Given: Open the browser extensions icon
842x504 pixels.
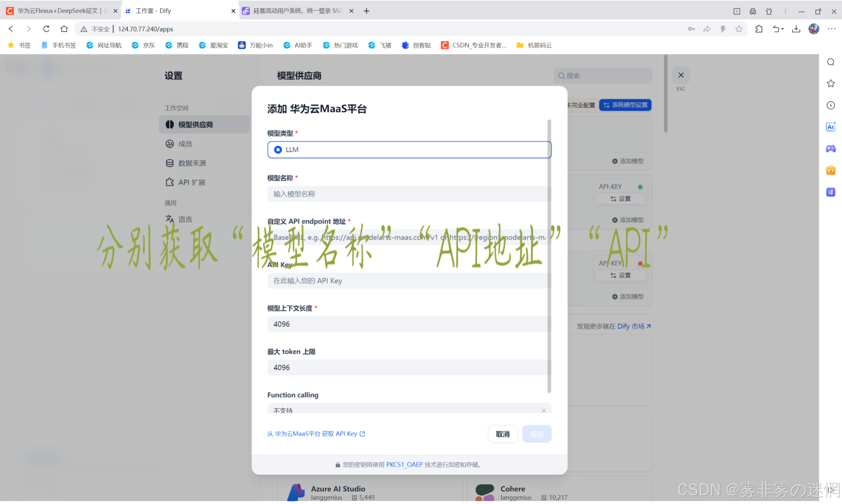Looking at the screenshot, I should [x=759, y=29].
